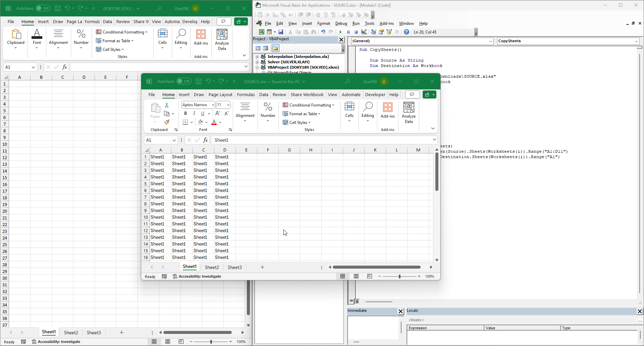
Task: Expand the Solver (SOLVER.XLAM) project node
Action: tap(257, 62)
